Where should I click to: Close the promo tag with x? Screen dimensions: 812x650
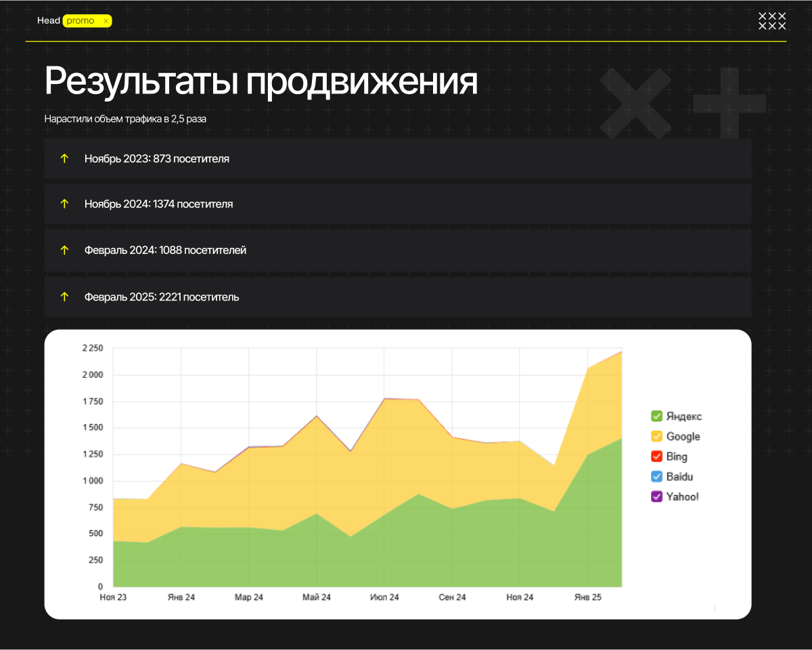(106, 22)
